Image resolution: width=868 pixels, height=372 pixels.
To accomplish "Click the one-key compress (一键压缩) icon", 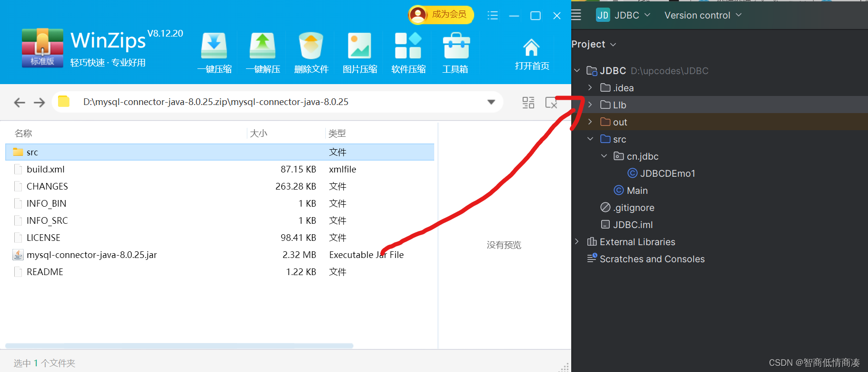I will point(214,53).
